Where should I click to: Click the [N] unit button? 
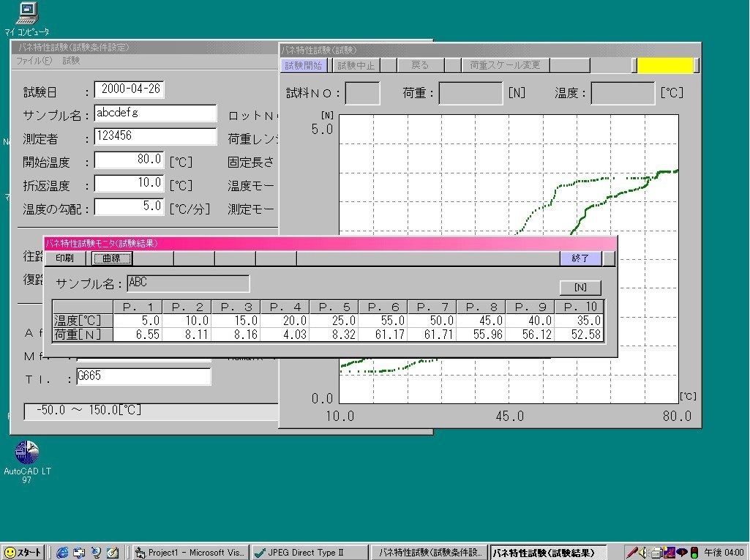581,287
